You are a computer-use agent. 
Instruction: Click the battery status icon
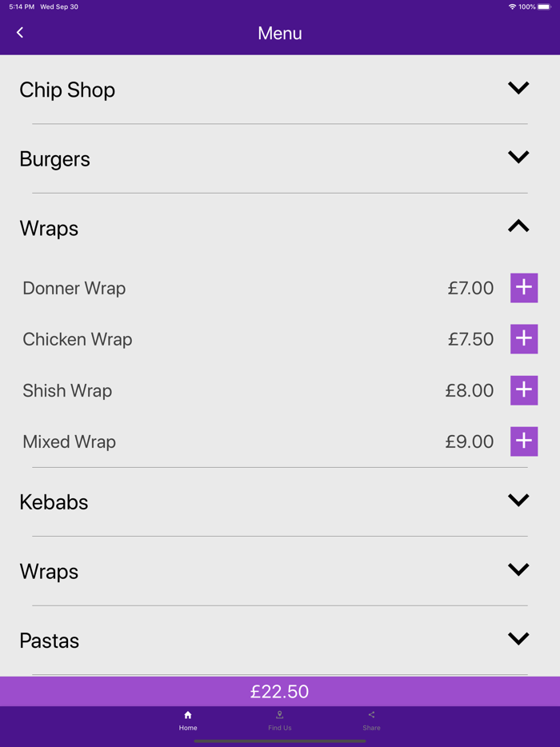click(545, 6)
